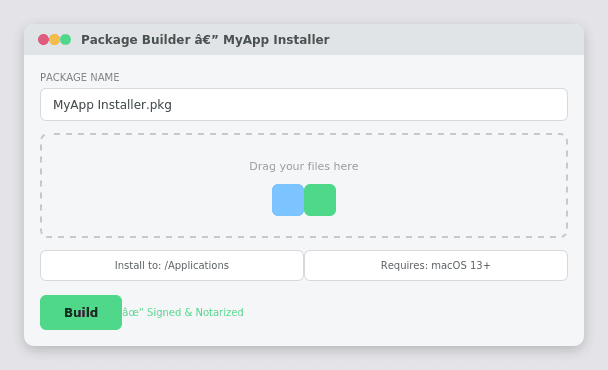Focus the Package Name input field
Screen dimensions: 608x370
pos(304,104)
